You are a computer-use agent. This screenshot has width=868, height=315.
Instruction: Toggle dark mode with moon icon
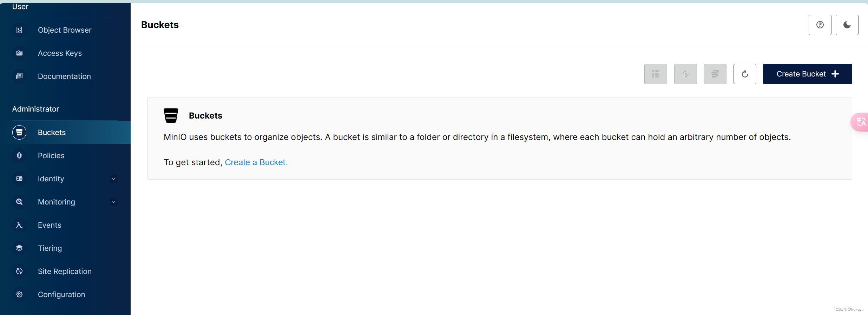click(x=847, y=25)
